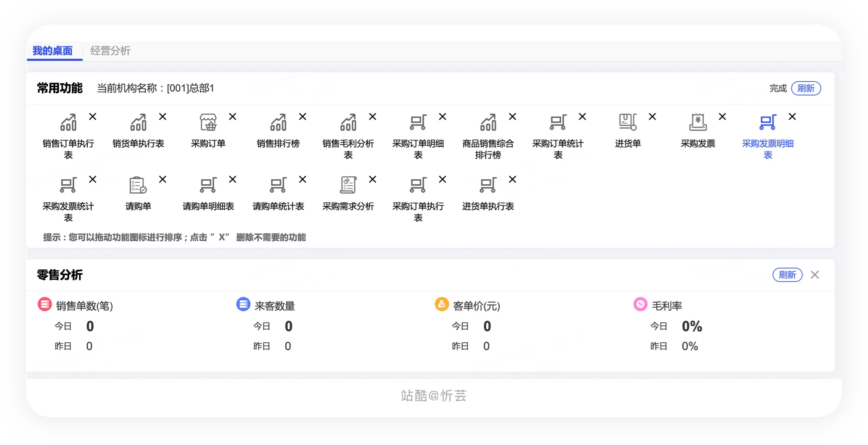
Task: Click 完成 to finish editing
Action: click(778, 88)
